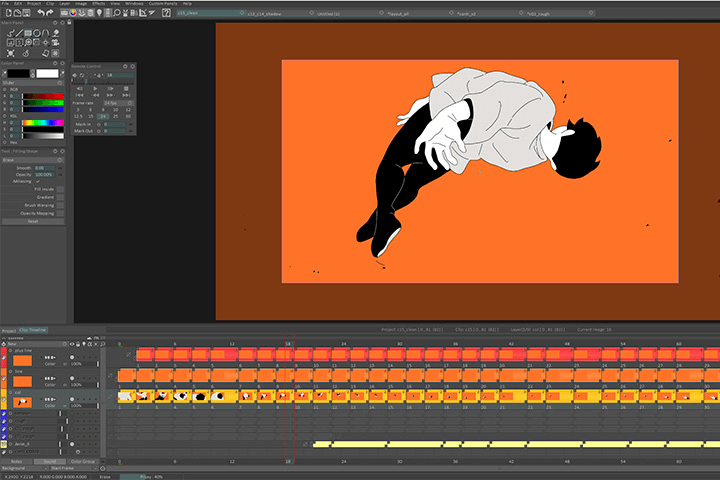Image resolution: width=720 pixels, height=480 pixels.
Task: Enable the Fill Inside checkbox
Action: [x=60, y=189]
